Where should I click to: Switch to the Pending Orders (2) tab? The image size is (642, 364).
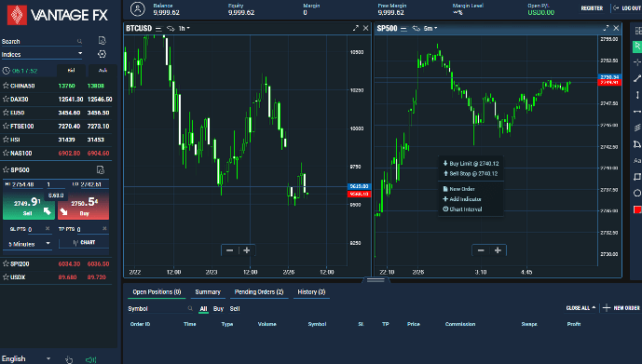(x=259, y=292)
